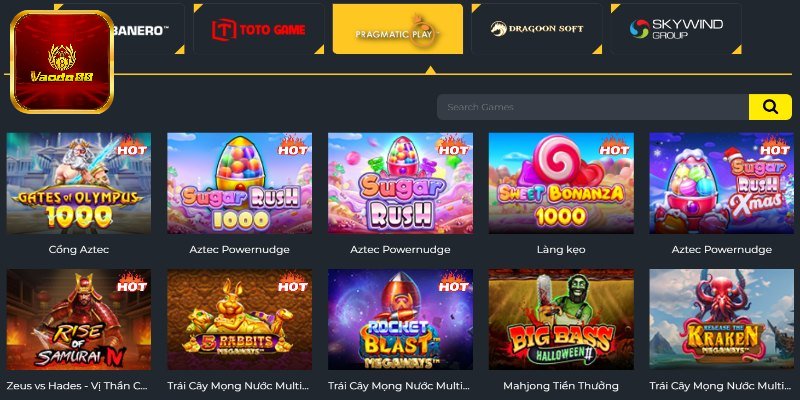Switch to the Toto Game provider tab
Viewport: 800px width, 400px height.
pyautogui.click(x=259, y=29)
